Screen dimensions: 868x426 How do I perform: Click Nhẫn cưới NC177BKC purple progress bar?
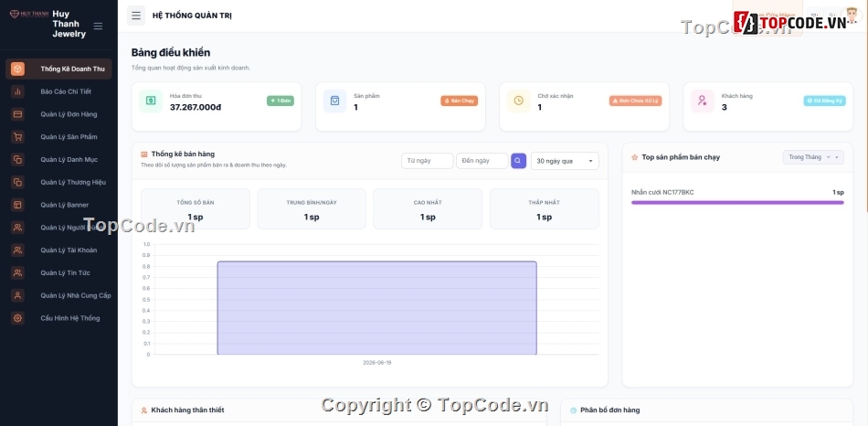737,203
